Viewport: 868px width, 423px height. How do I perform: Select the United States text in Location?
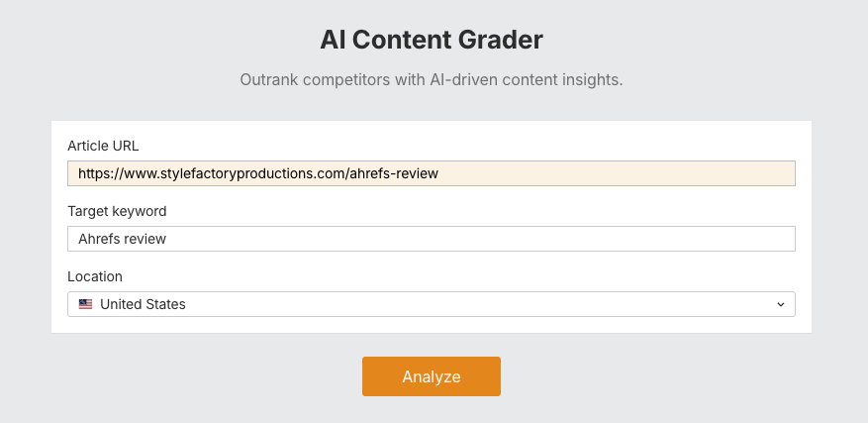coord(143,304)
